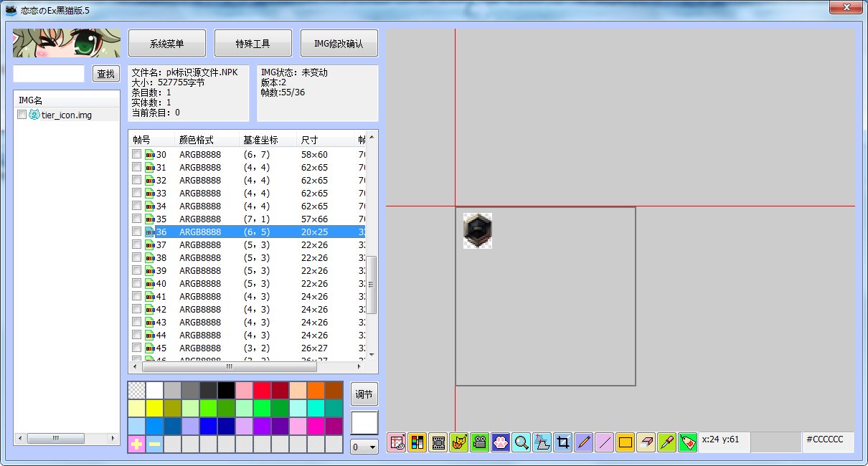Click the white current-color preview box
Screen dimensions: 868x466
click(x=364, y=422)
